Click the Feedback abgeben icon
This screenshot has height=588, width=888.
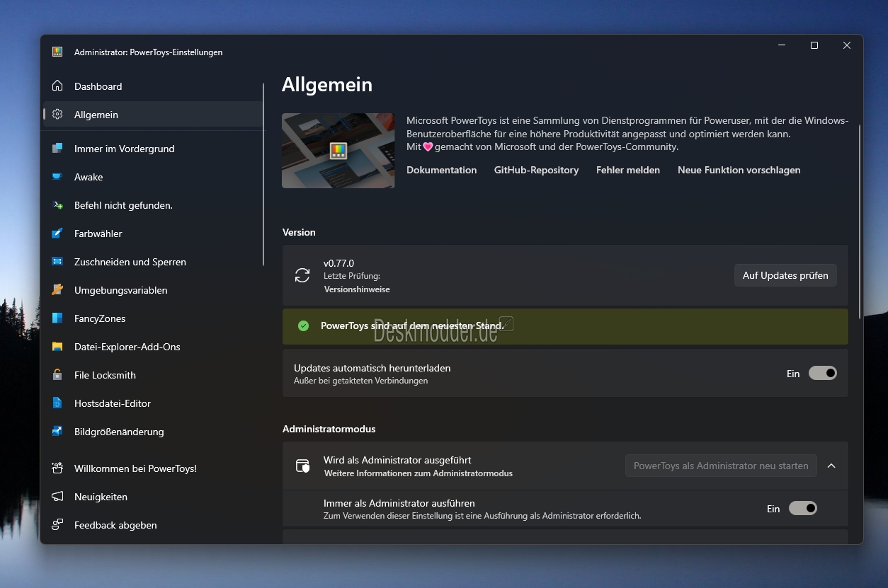pos(57,525)
